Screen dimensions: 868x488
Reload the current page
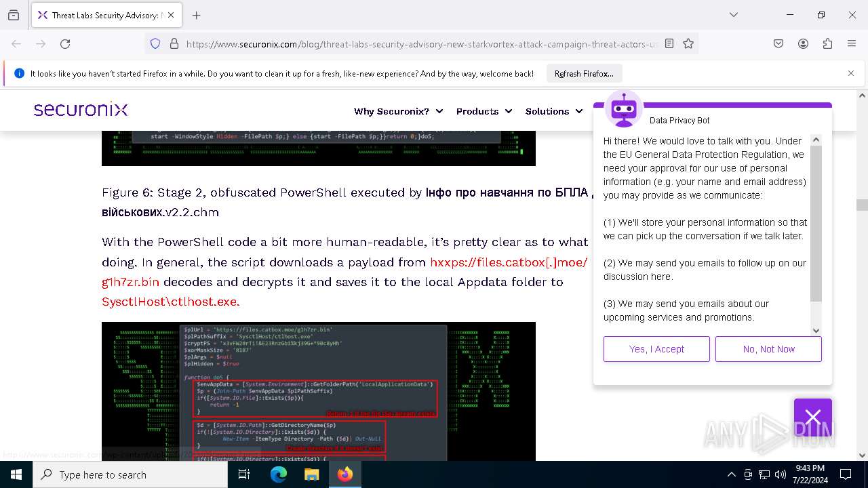pyautogui.click(x=65, y=43)
